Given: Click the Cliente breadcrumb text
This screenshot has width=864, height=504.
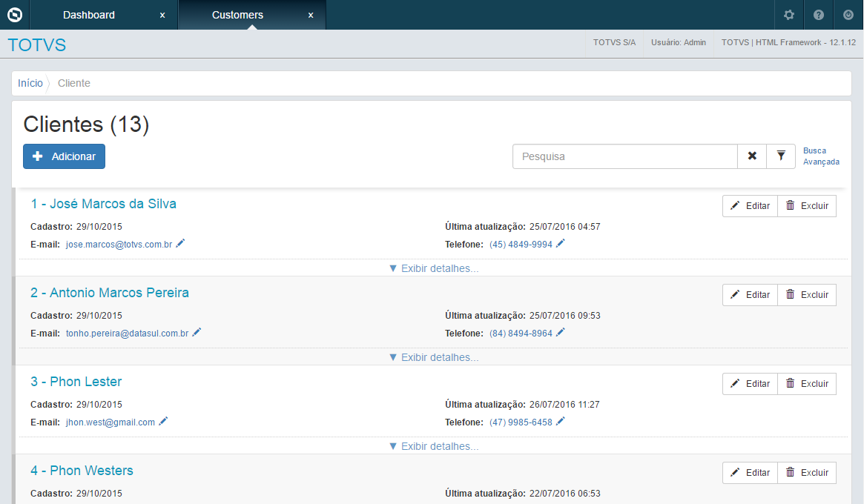Looking at the screenshot, I should [74, 83].
